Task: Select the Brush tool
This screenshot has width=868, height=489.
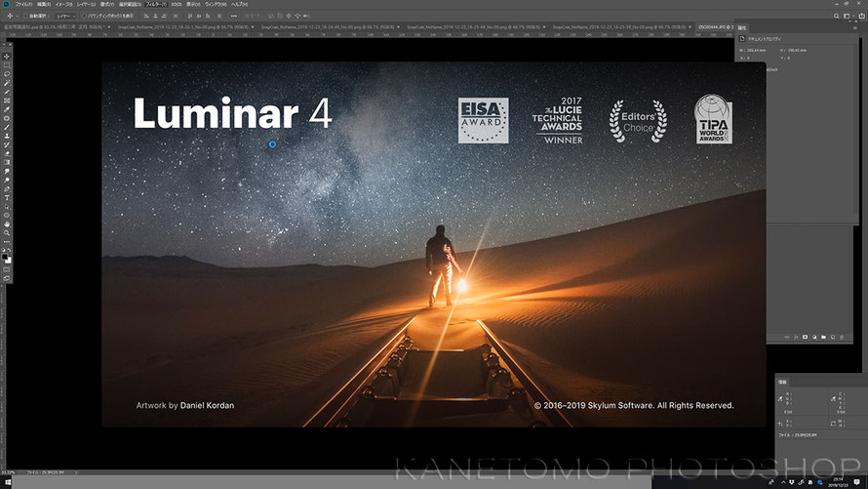Action: [7, 127]
